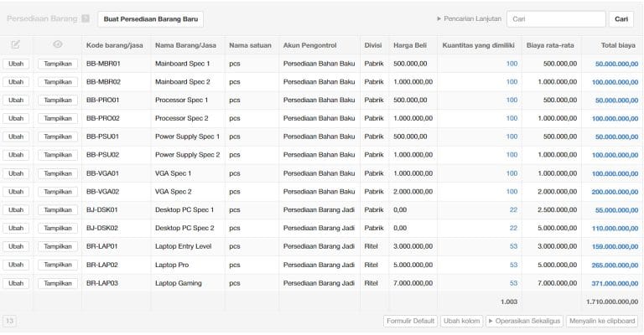Click the edit pencil icon in table header

(x=16, y=44)
